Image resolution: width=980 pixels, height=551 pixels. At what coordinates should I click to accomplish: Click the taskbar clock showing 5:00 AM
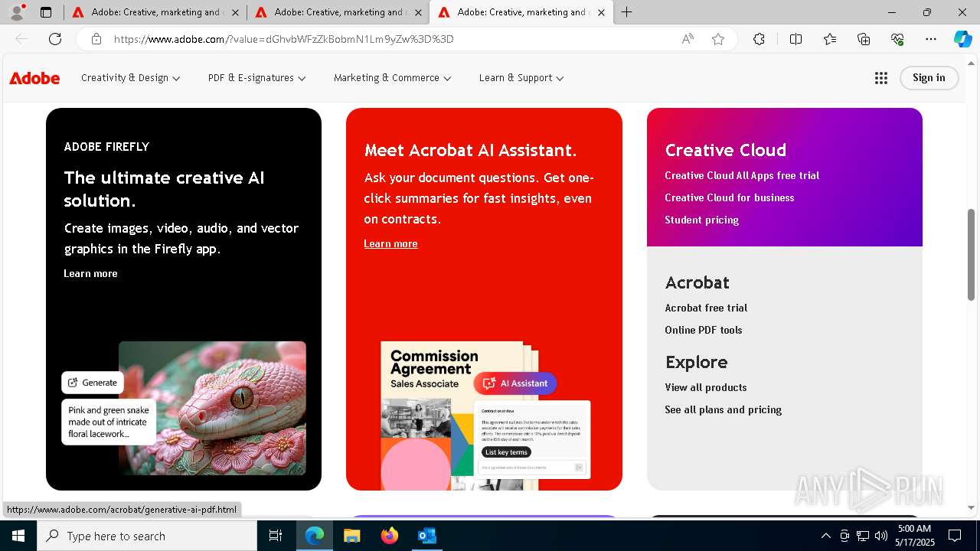point(914,536)
